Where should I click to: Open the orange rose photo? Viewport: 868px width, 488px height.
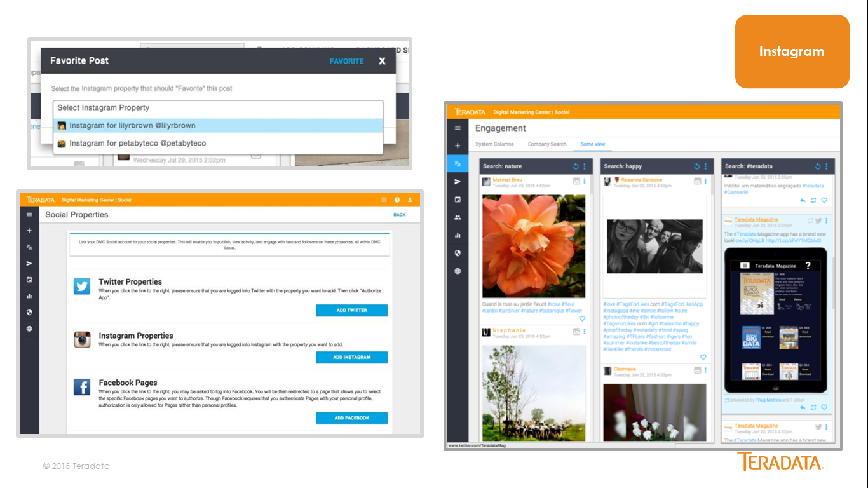pos(533,246)
